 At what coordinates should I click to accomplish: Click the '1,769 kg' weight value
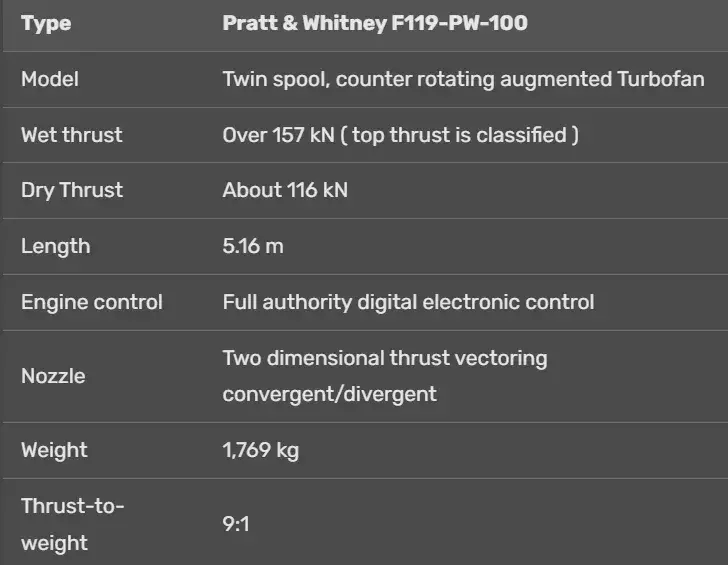click(x=260, y=450)
